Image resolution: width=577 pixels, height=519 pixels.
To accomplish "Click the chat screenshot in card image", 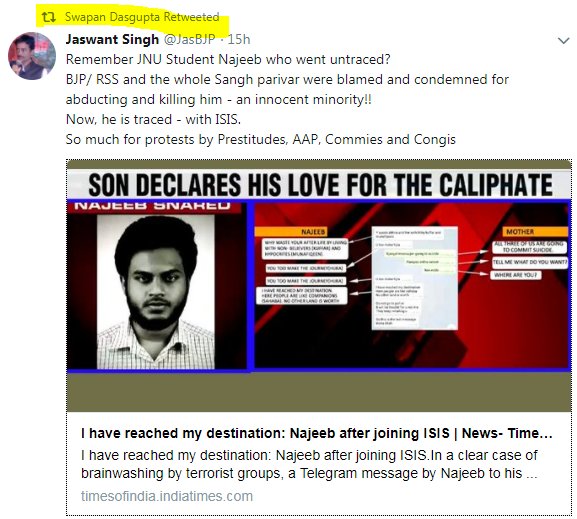I will (415, 278).
